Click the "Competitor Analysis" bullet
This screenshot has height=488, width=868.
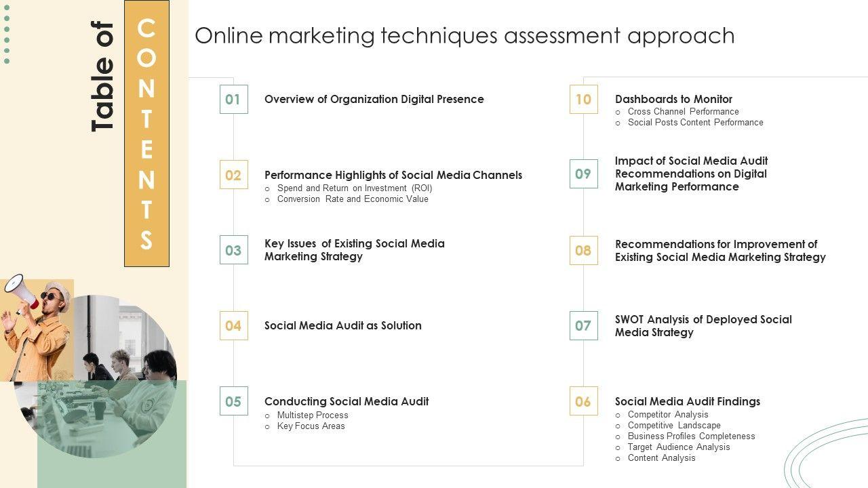[668, 414]
